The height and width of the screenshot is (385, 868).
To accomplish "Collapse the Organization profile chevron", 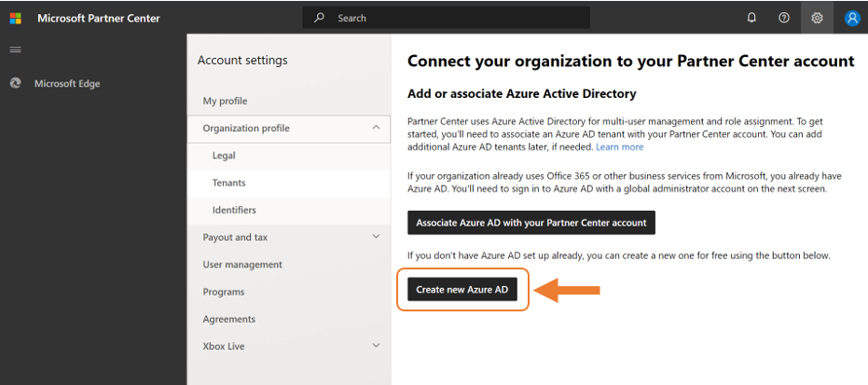I will 376,128.
